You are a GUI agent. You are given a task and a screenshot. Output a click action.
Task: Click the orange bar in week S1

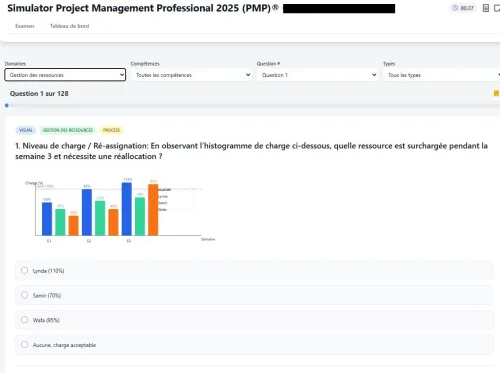pyautogui.click(x=73, y=225)
